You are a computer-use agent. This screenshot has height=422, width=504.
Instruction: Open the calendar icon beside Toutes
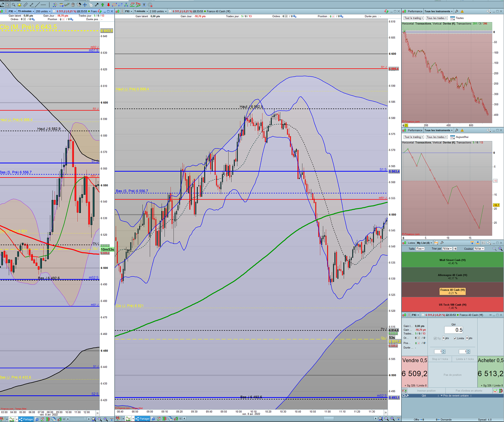(452, 18)
